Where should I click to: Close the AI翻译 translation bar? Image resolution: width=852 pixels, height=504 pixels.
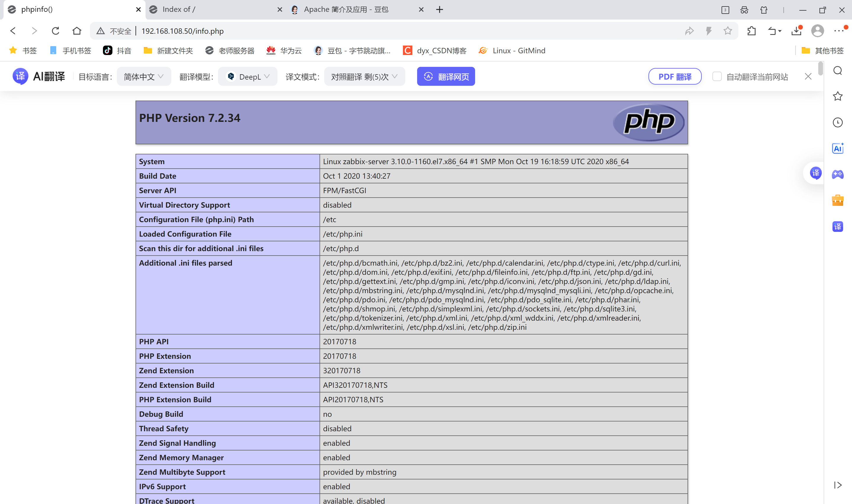tap(808, 77)
